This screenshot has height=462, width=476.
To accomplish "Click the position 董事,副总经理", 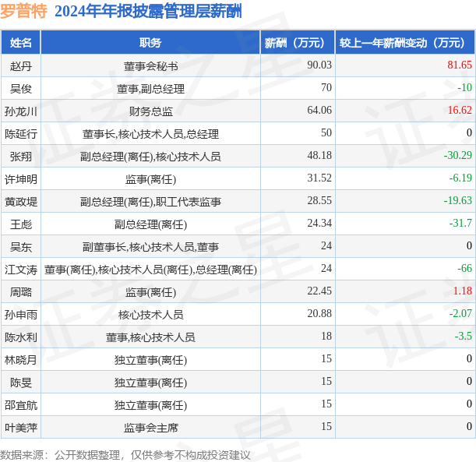I will click(x=150, y=89).
